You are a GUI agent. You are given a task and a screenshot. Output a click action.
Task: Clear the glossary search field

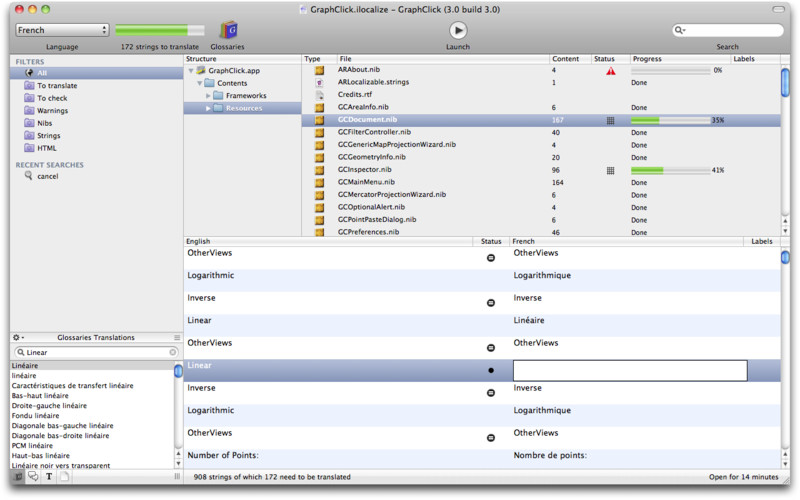pos(173,352)
